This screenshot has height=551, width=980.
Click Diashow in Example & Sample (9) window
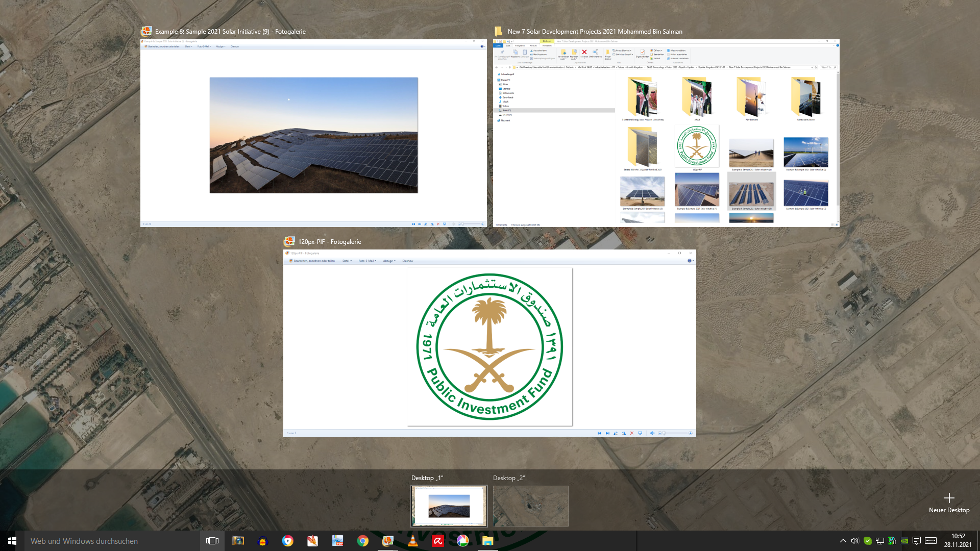coord(235,46)
